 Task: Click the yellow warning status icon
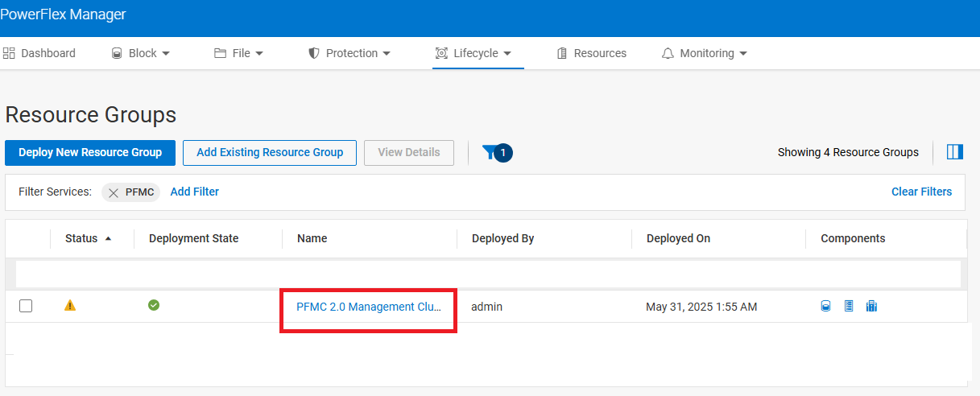point(70,306)
